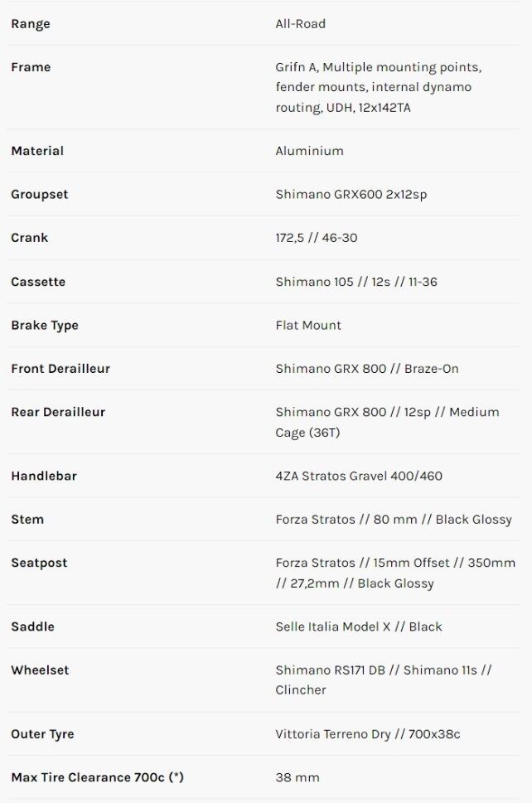Screen dimensions: 532x803
Task: Click the Range row label
Action: click(31, 24)
